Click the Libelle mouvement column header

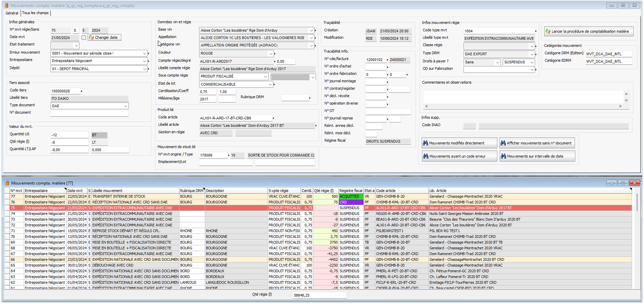click(107, 191)
